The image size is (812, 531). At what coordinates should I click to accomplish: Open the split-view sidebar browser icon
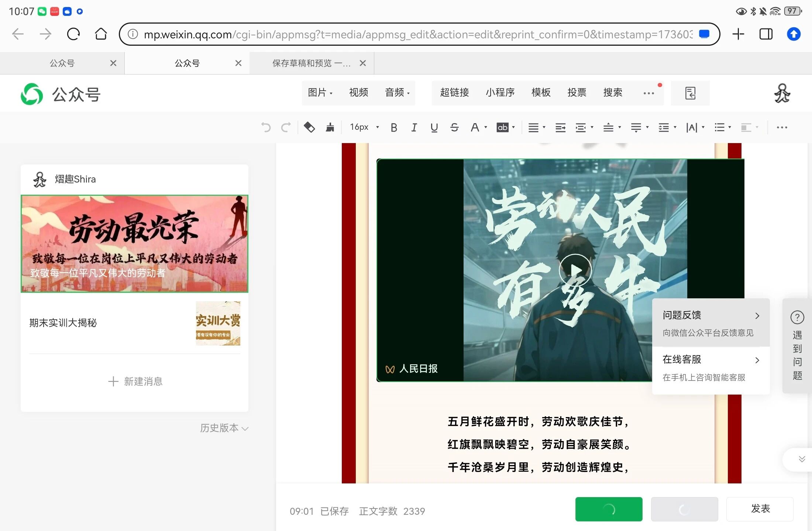766,34
